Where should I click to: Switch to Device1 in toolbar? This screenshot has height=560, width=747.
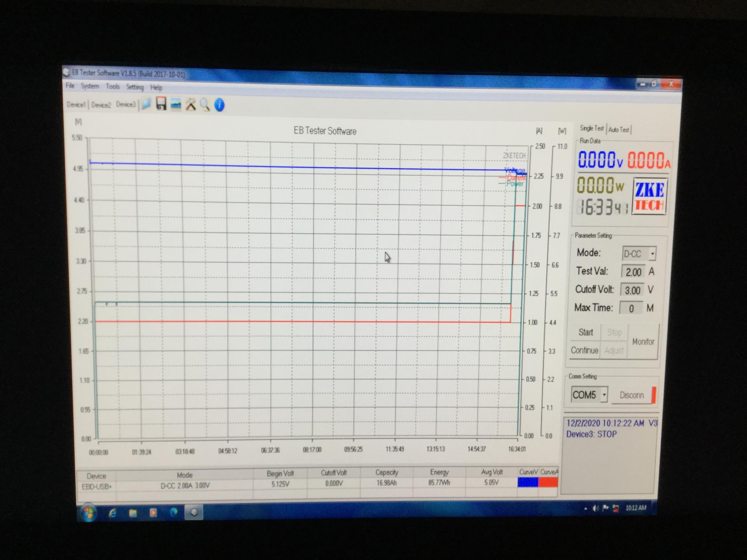coord(76,105)
